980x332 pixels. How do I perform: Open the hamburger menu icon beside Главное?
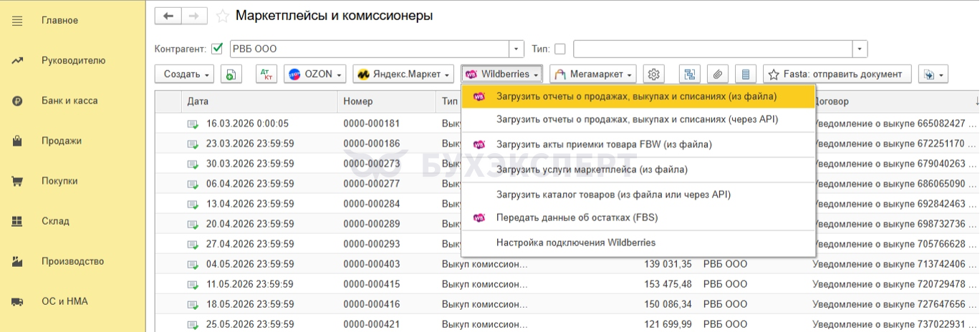17,21
